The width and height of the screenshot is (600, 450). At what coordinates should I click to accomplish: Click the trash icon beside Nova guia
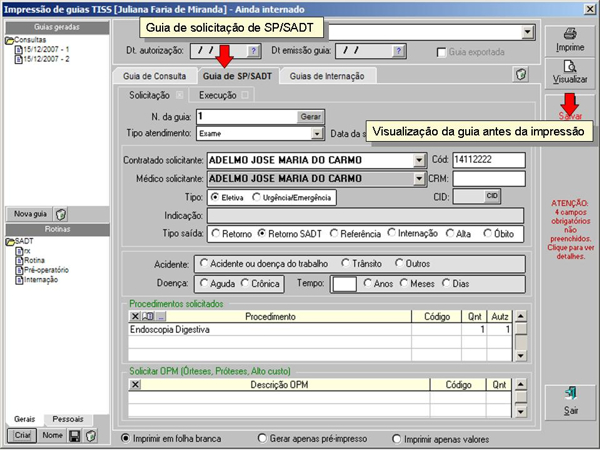coord(62,214)
